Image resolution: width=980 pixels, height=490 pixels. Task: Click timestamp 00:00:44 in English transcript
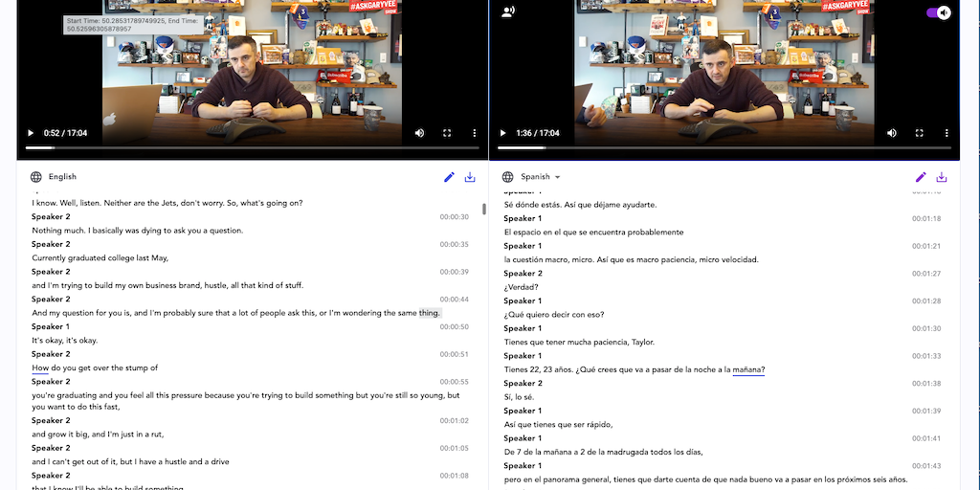tap(454, 300)
